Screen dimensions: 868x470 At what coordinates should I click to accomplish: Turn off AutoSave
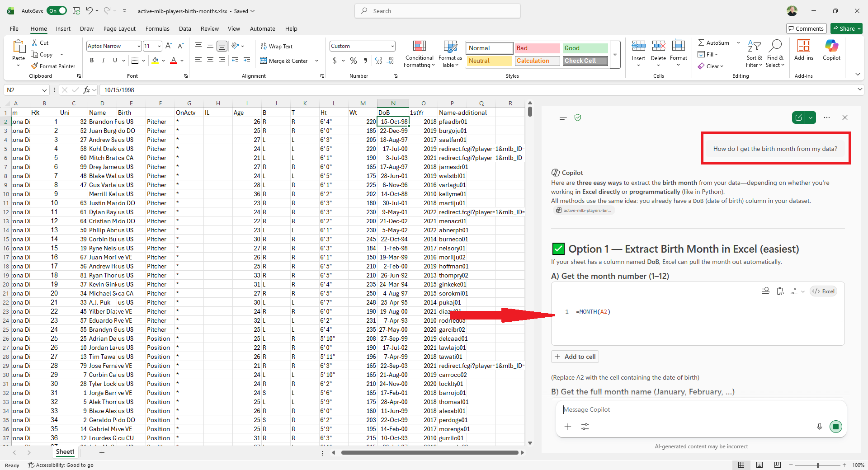point(57,10)
